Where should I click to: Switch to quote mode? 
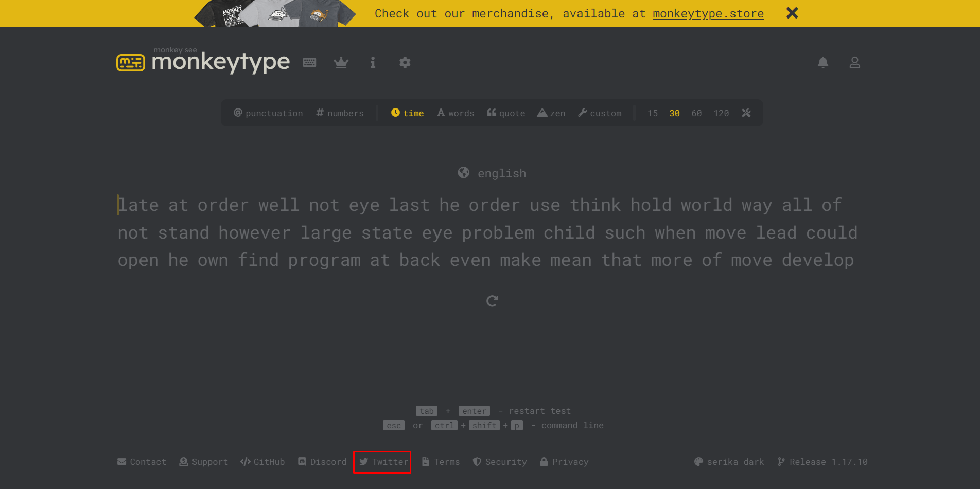pos(505,113)
